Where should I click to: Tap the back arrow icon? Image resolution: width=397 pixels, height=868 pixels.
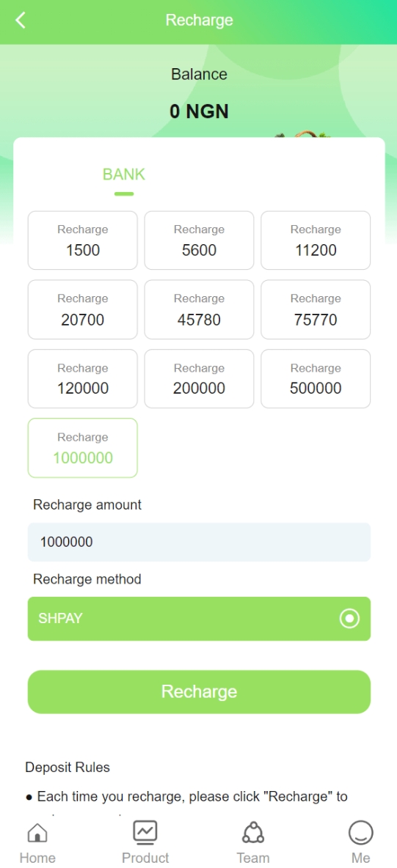[x=21, y=21]
